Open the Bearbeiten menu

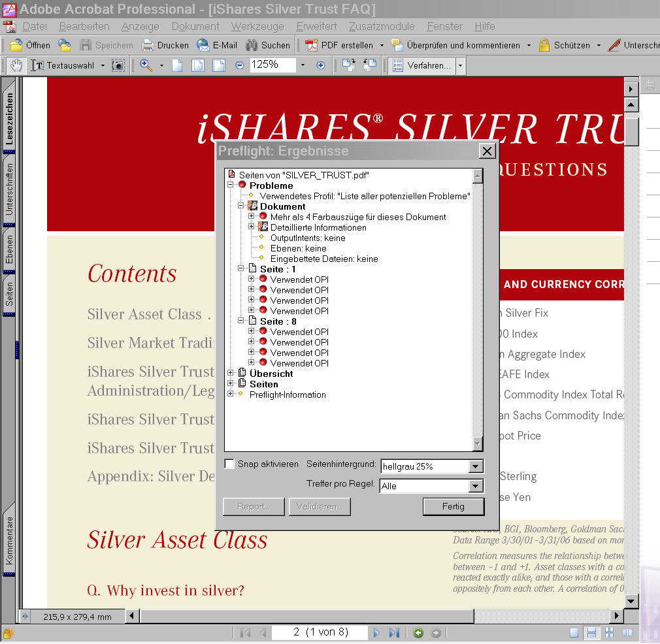tap(84, 27)
